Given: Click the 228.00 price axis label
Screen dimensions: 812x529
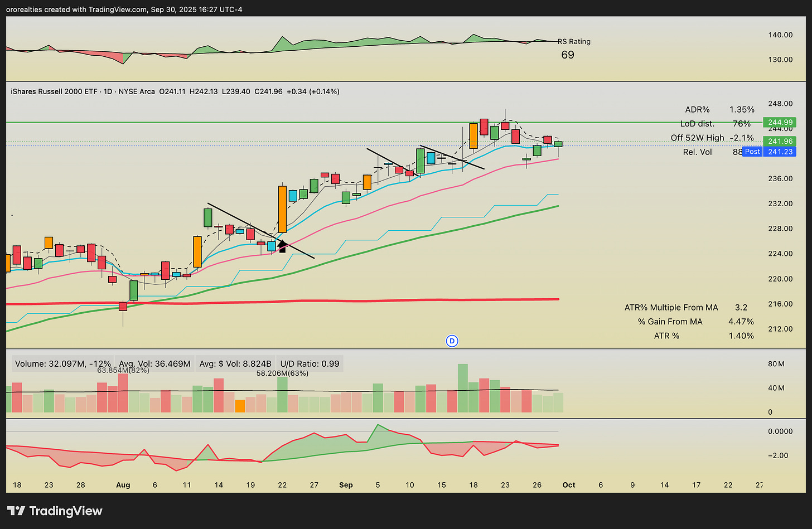Looking at the screenshot, I should click(x=780, y=229).
